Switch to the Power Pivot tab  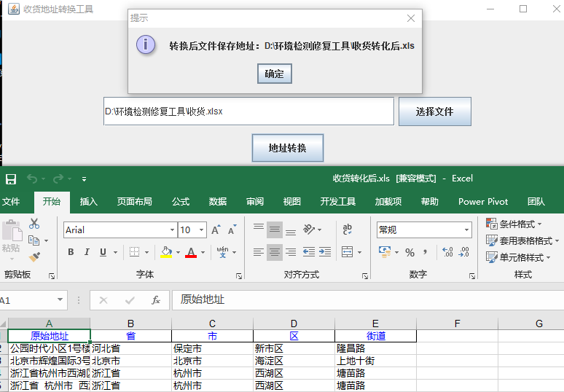click(x=483, y=201)
